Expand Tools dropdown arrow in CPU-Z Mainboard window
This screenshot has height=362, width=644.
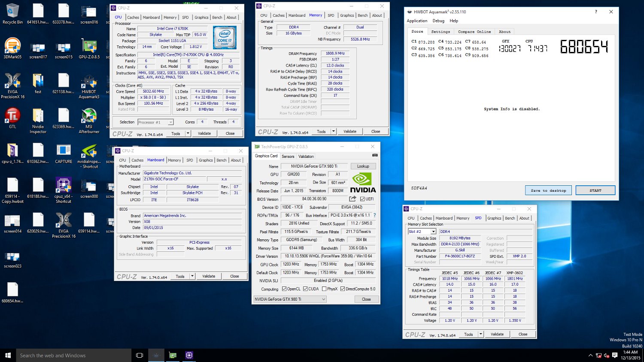[192, 276]
